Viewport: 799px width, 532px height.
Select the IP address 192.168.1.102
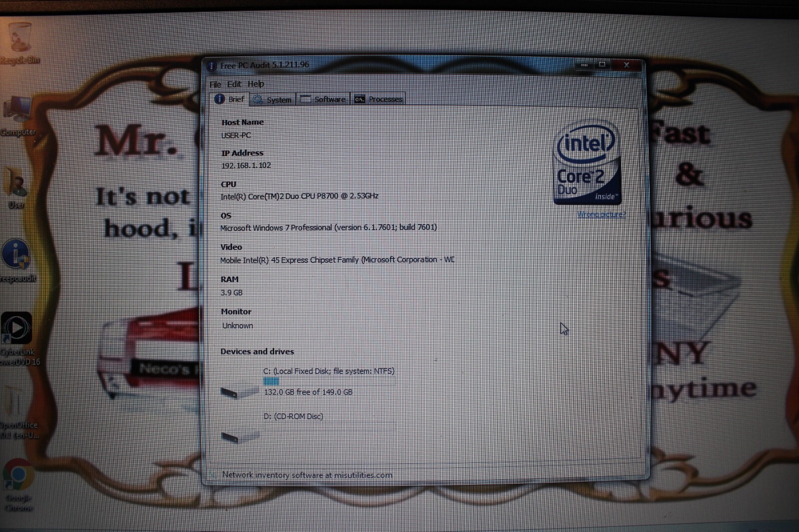(x=246, y=166)
